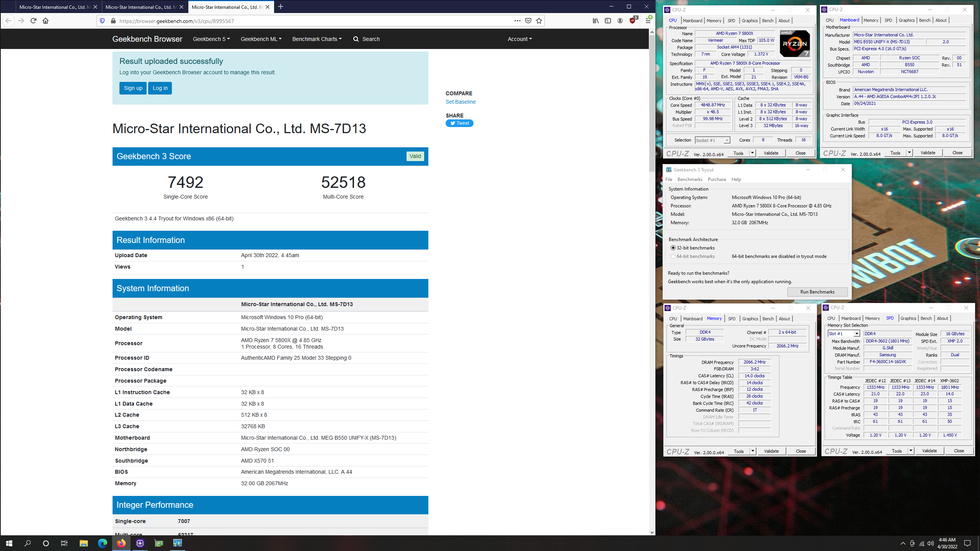Open the Firefox account icon
980x551 pixels.
[620, 21]
